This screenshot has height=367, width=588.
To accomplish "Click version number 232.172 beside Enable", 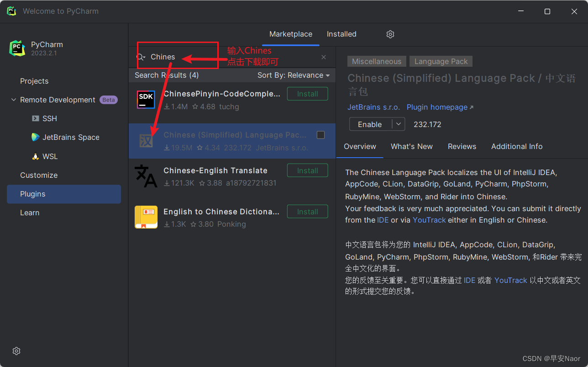I will pos(427,124).
